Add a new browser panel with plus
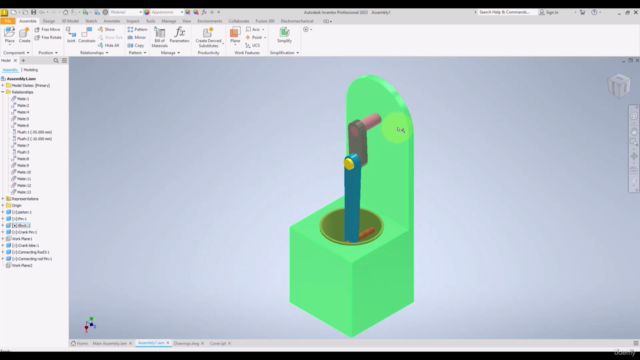 [23, 60]
